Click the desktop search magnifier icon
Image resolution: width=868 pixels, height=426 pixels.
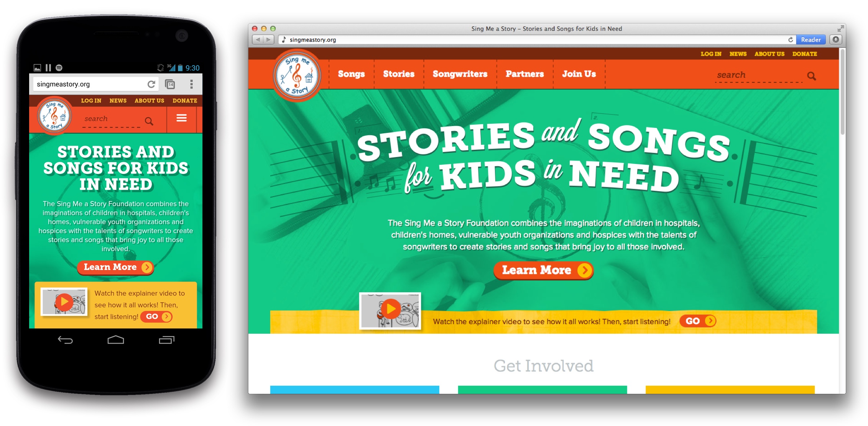811,76
